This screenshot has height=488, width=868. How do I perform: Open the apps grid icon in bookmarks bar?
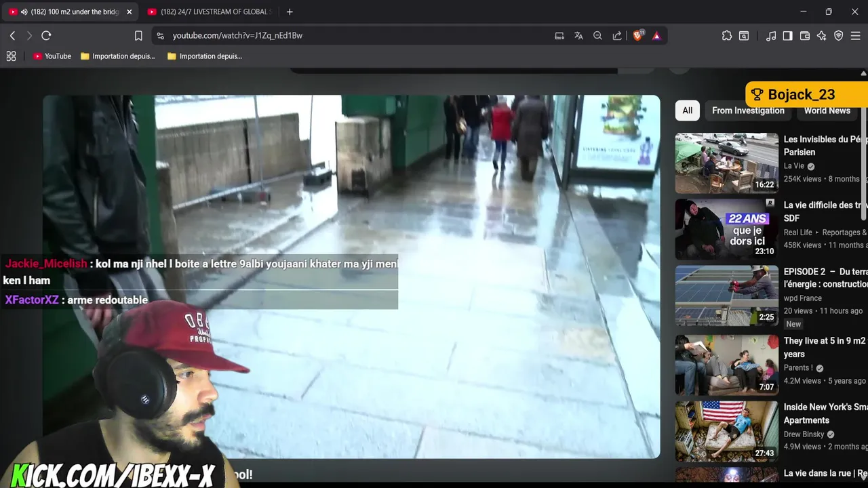11,56
